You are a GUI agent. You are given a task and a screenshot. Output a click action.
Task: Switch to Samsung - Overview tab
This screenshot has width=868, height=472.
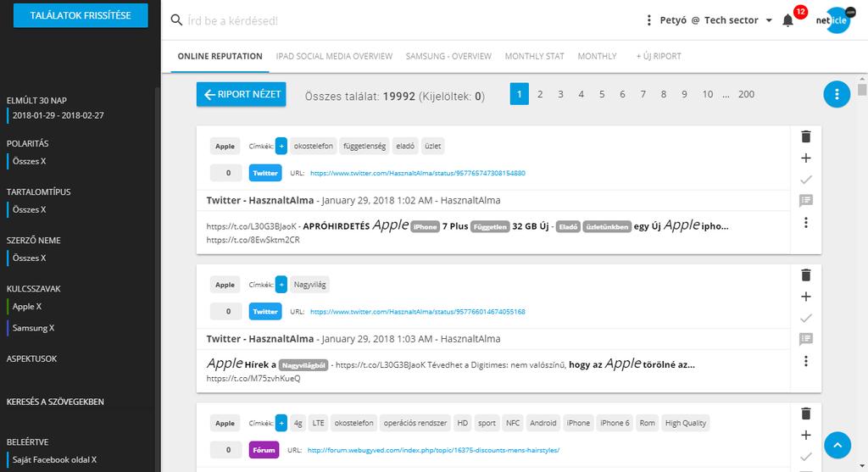click(448, 56)
